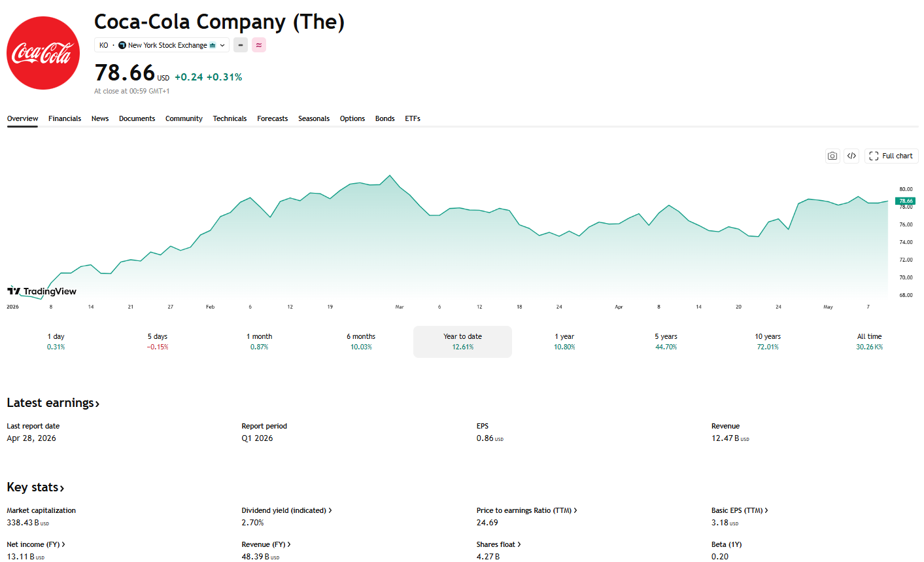
Task: Switch to the Community tab
Action: pyautogui.click(x=184, y=118)
